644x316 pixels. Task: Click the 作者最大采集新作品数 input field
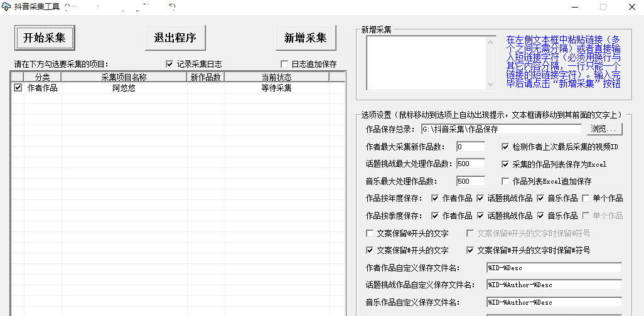(470, 147)
